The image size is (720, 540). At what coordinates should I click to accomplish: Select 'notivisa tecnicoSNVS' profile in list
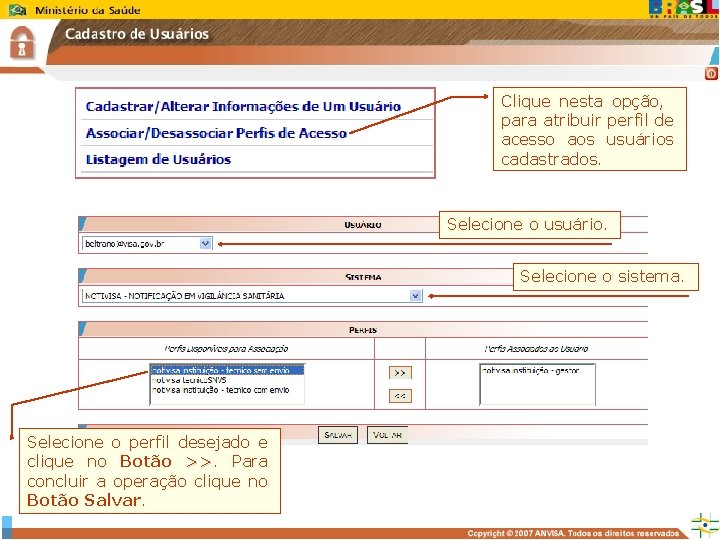[x=189, y=380]
